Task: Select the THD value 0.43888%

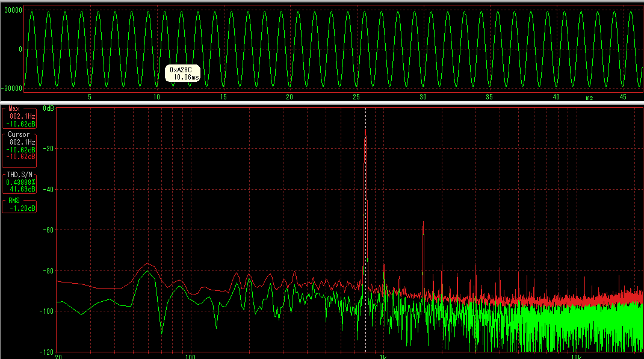Action: coord(20,182)
